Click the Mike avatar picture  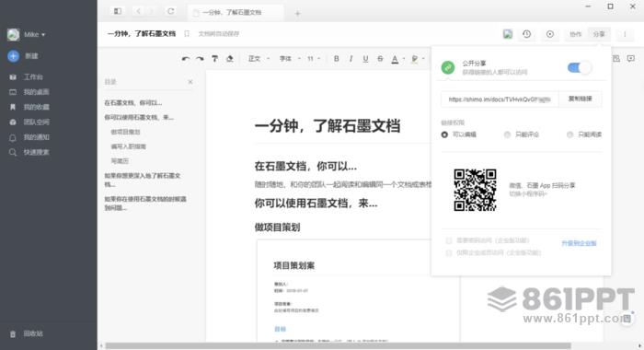13,35
